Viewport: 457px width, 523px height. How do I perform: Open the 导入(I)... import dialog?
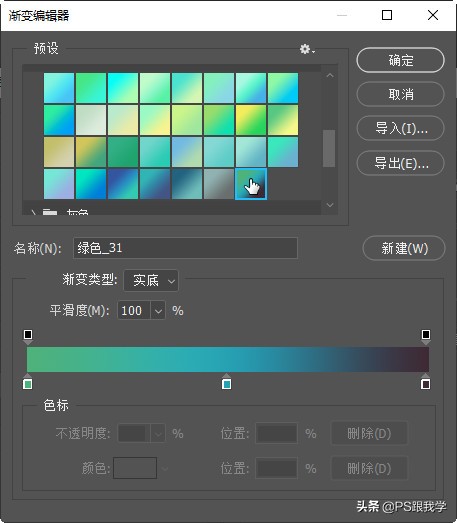[x=400, y=128]
